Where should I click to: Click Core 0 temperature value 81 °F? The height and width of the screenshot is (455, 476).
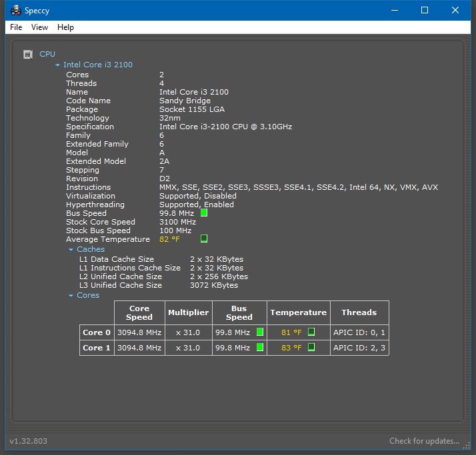[291, 332]
